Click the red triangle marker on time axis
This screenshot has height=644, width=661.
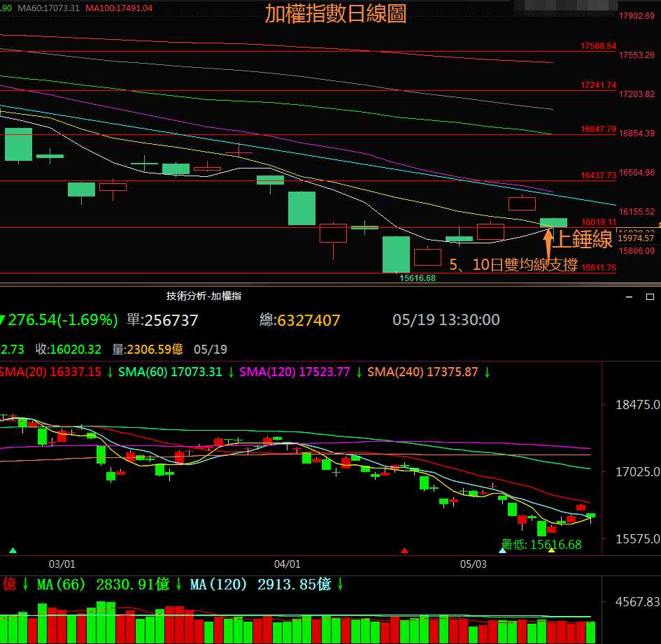(x=404, y=551)
